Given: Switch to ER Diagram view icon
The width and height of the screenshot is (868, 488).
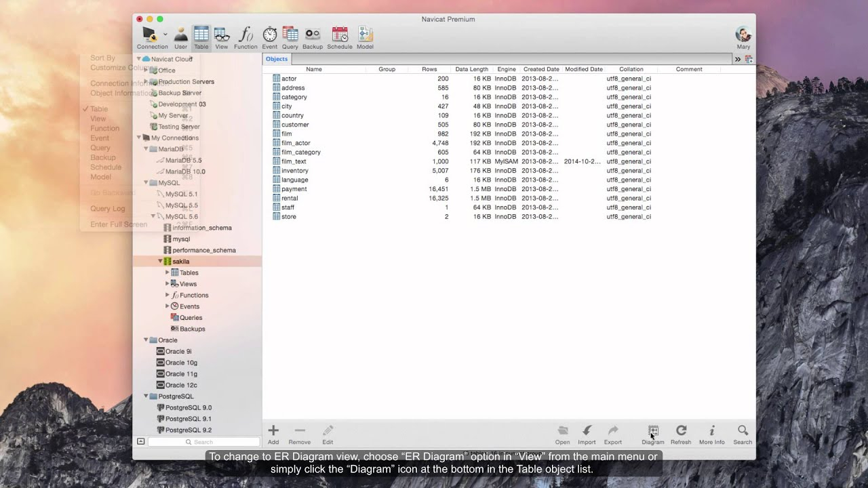Looking at the screenshot, I should [653, 430].
